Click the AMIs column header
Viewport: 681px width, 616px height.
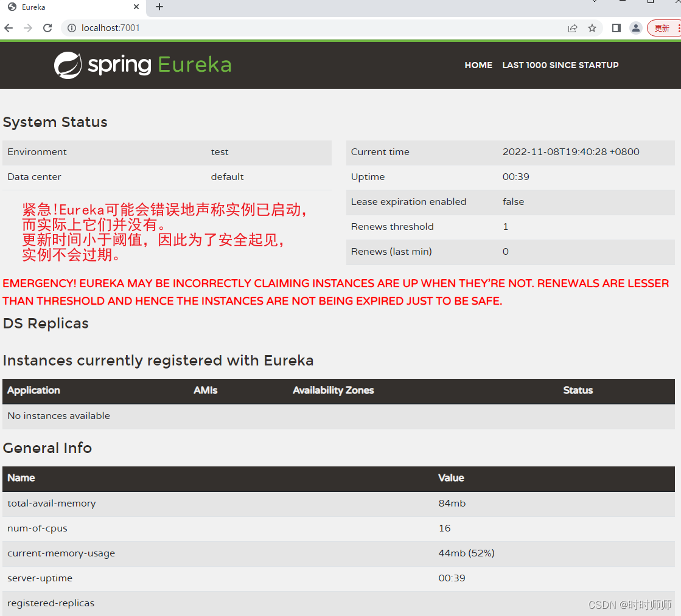coord(206,390)
